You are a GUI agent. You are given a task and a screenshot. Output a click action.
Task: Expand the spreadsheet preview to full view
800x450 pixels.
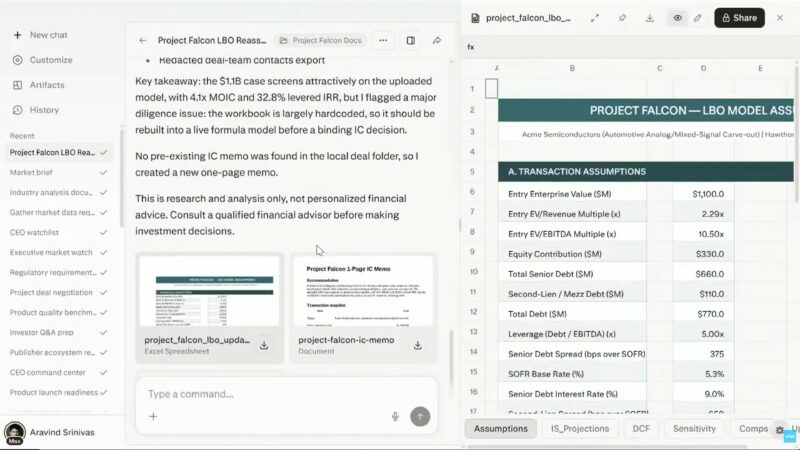pos(595,18)
